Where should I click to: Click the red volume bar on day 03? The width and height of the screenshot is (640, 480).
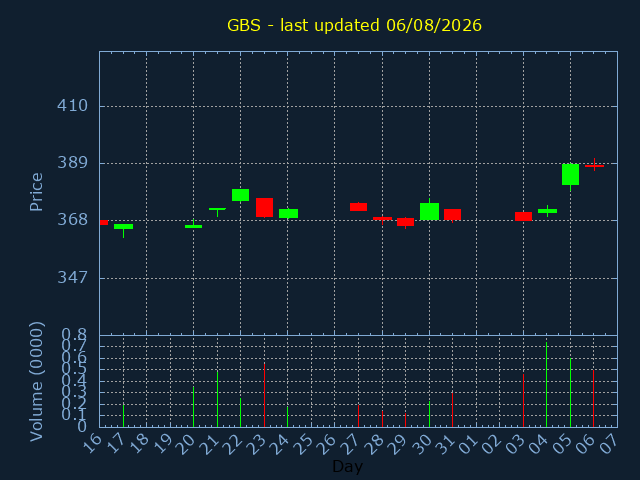(x=523, y=400)
